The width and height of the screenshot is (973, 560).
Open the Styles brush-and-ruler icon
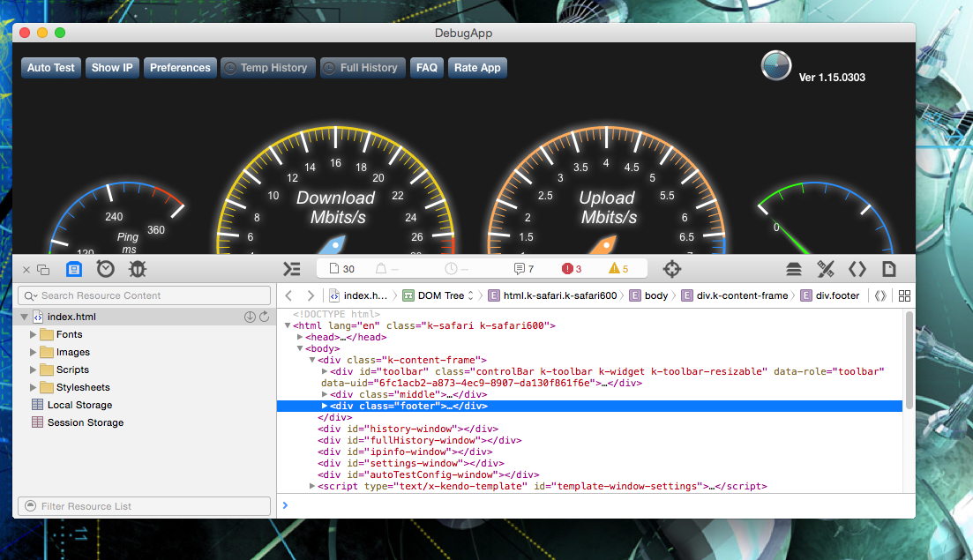tap(826, 269)
